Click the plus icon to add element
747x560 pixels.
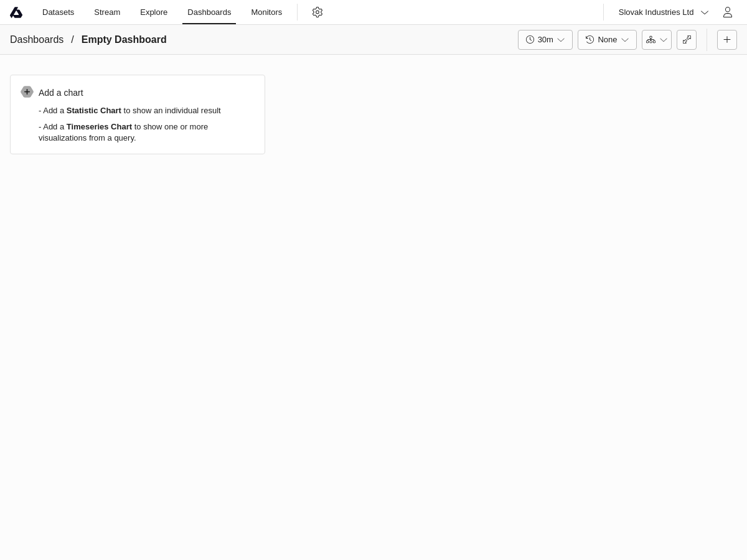coord(726,40)
